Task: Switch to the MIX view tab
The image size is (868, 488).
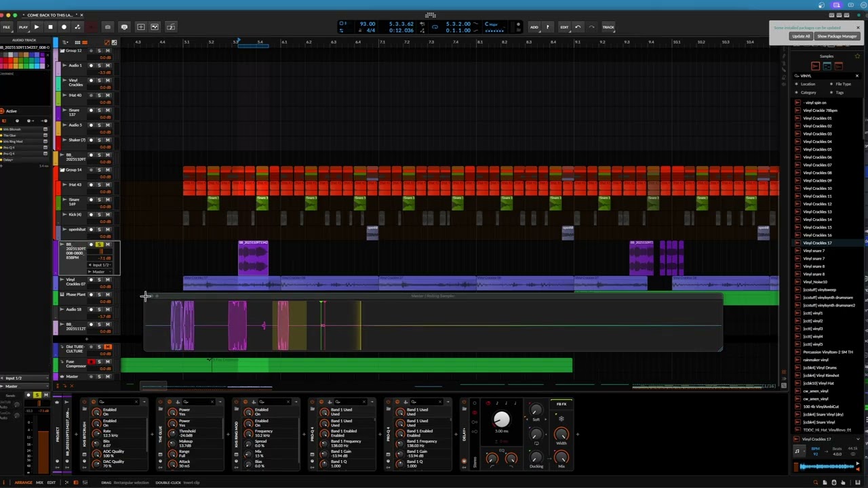Action: coord(39,483)
